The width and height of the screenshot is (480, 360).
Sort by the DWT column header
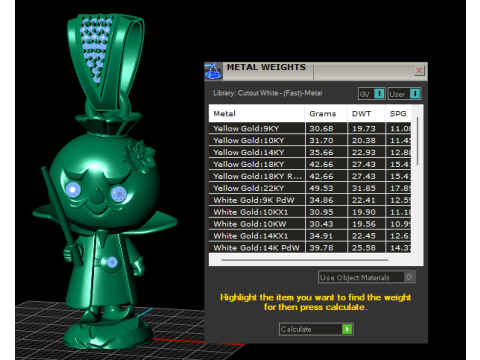tap(366, 114)
